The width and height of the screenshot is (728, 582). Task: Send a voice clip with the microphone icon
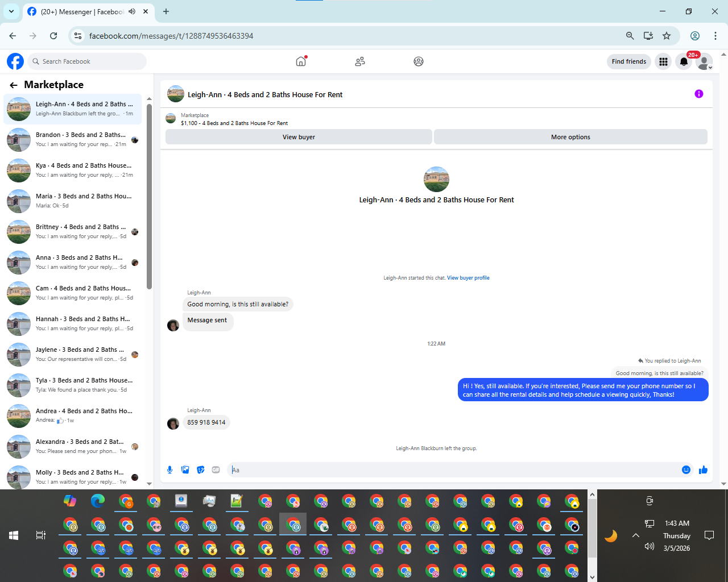tap(169, 470)
